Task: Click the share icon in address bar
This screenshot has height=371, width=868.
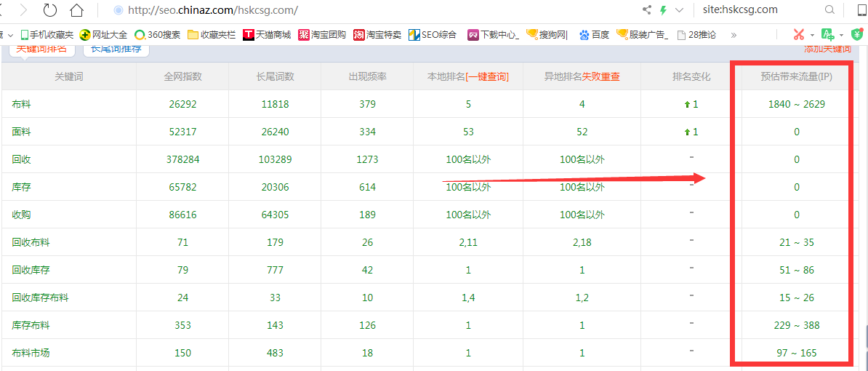Action: point(646,10)
